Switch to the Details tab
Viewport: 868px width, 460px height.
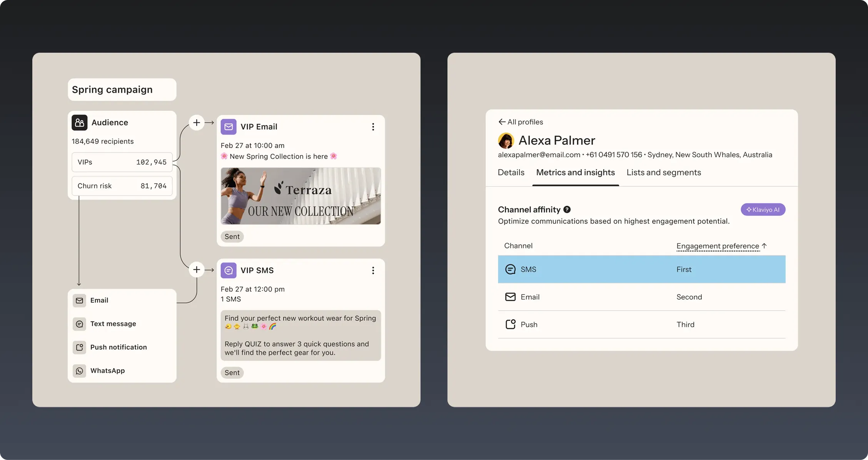[511, 173]
